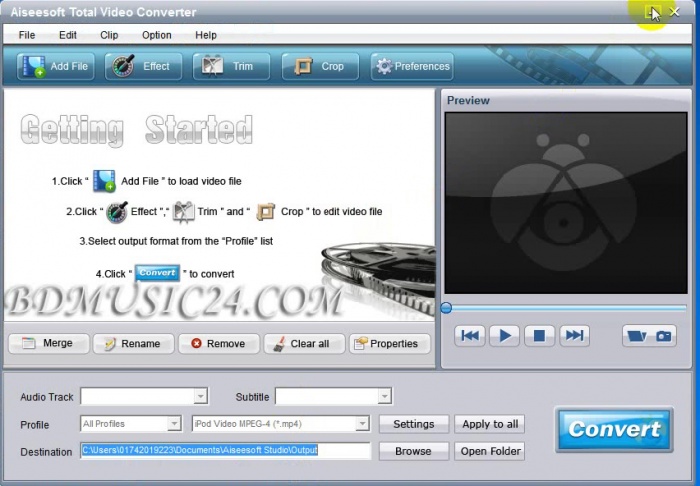The width and height of the screenshot is (700, 486).
Task: Stop the preview playback
Action: point(539,336)
